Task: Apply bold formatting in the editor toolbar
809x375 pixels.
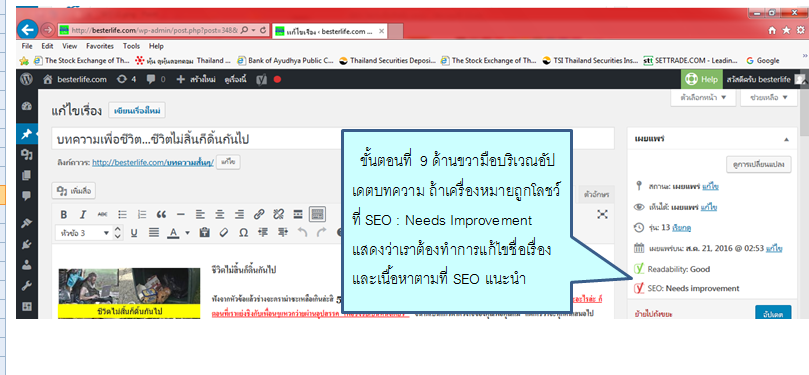Action: [64, 215]
